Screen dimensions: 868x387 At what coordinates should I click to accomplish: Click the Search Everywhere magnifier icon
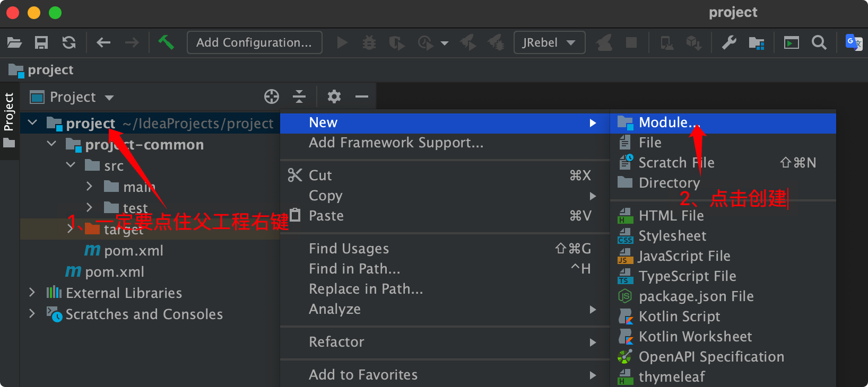click(x=819, y=42)
